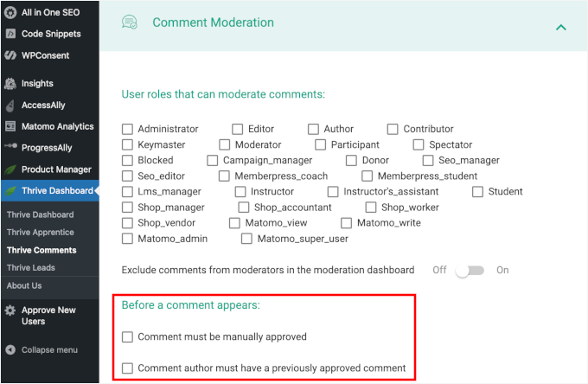This screenshot has height=384, width=588.
Task: Click the Comment Moderation speech bubble icon
Action: click(x=129, y=23)
